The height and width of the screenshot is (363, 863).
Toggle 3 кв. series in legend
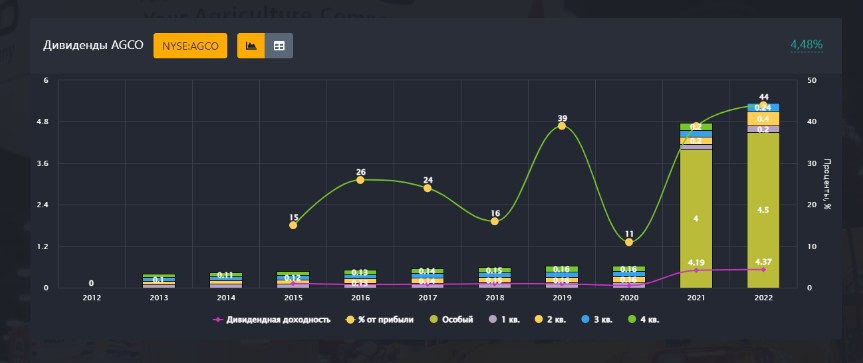point(597,320)
